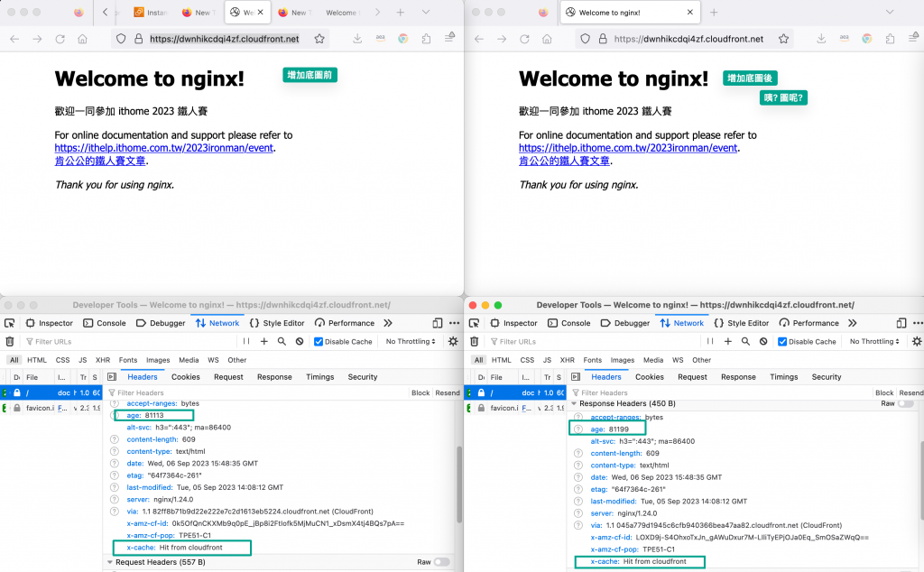Click home icon in right browser window
This screenshot has height=572, width=924.
click(x=547, y=39)
